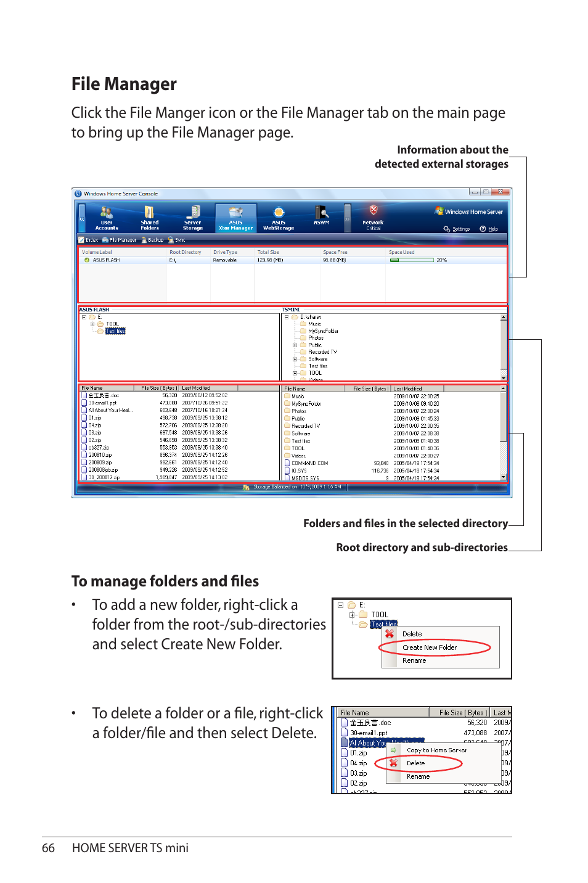The image size is (588, 883).
Task: Switch to the File Manager tab
Action: coord(120,240)
